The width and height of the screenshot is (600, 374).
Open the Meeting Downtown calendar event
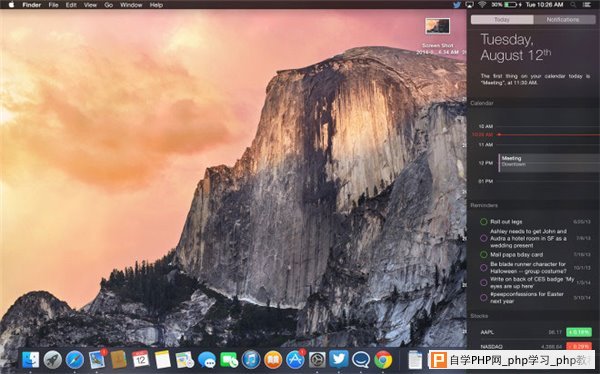[x=549, y=163]
